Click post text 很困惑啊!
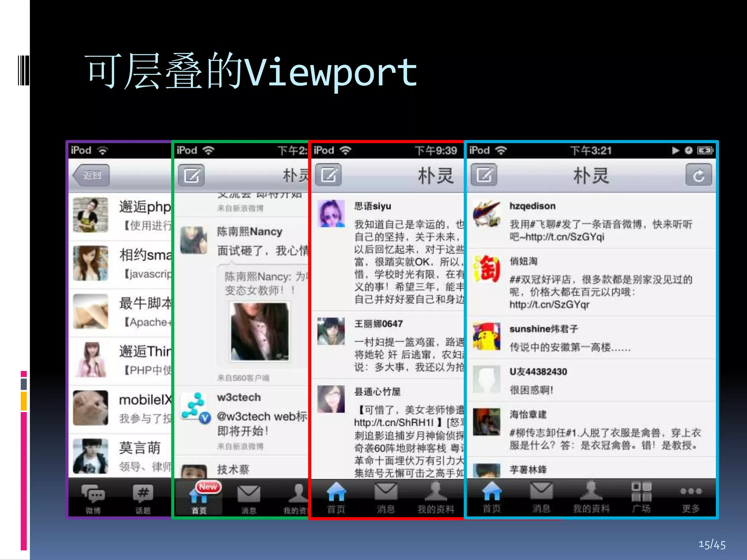747x560 pixels. click(531, 390)
